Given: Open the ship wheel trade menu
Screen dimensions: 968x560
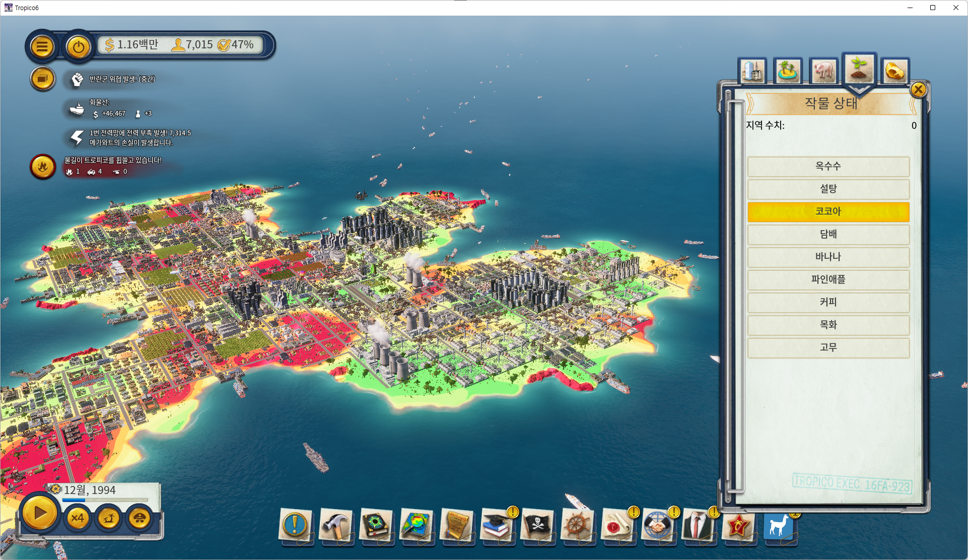Looking at the screenshot, I should pos(577,525).
